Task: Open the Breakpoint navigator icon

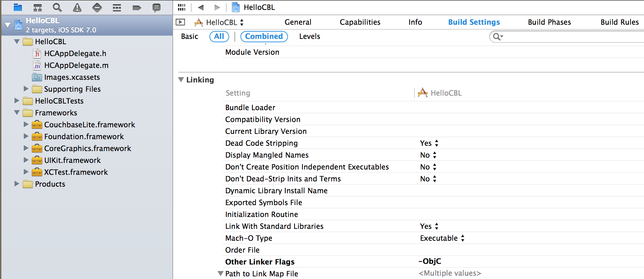Action: coord(137,8)
